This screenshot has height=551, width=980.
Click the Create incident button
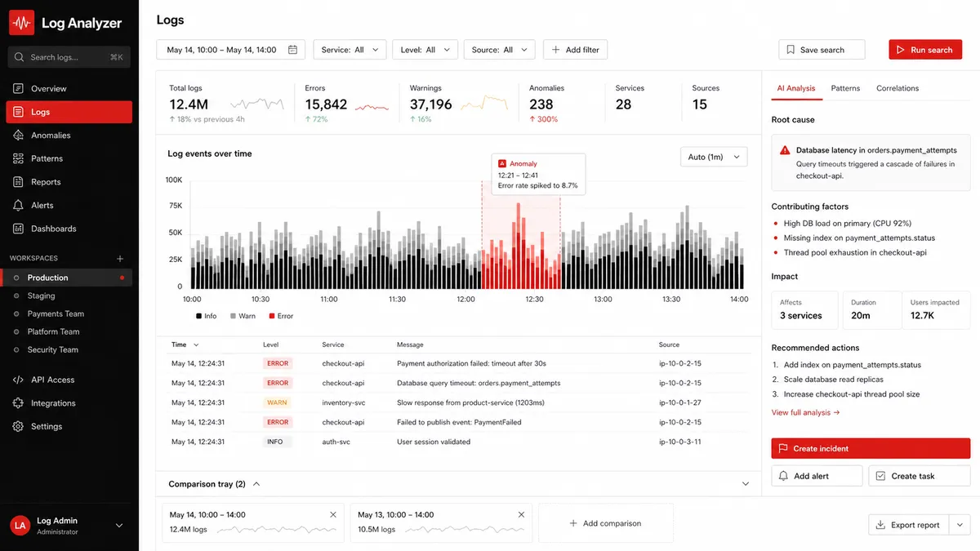pos(871,449)
